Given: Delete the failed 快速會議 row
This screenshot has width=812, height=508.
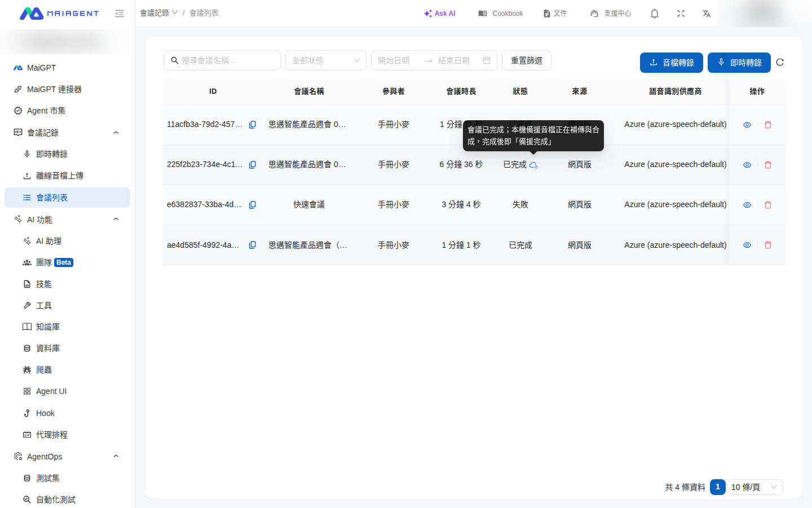Looking at the screenshot, I should coord(768,205).
